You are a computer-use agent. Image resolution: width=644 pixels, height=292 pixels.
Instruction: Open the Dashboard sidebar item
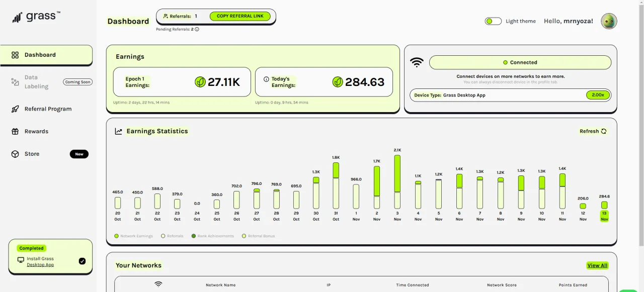[x=46, y=55]
